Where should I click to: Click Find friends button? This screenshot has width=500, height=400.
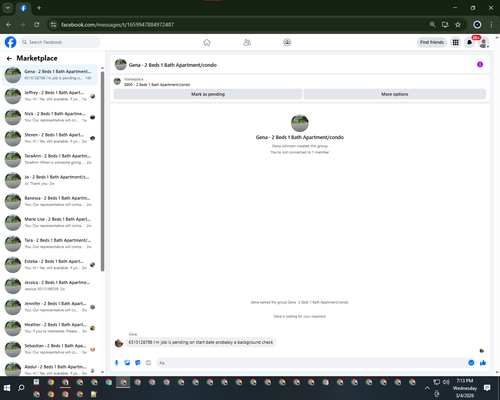click(x=432, y=42)
